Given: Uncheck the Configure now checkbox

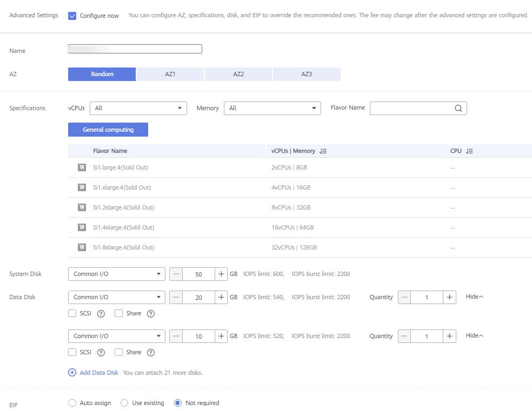Looking at the screenshot, I should [x=72, y=16].
